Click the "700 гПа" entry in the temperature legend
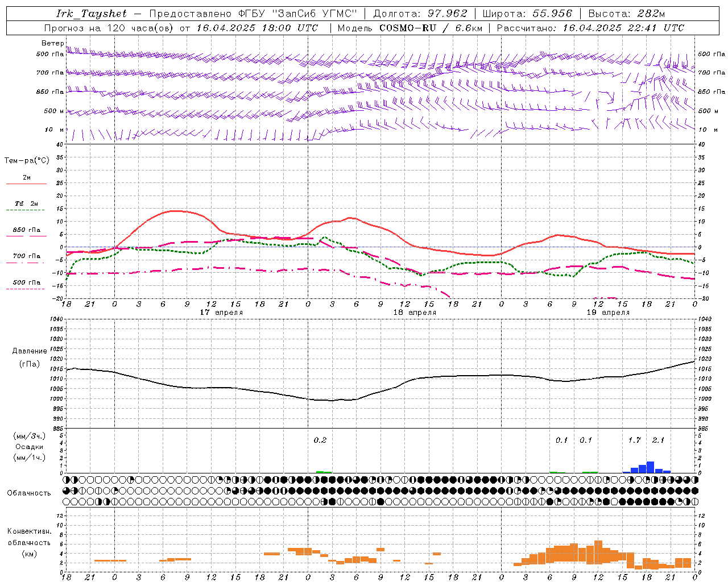Image resolution: width=728 pixels, height=582 pixels. click(x=26, y=256)
